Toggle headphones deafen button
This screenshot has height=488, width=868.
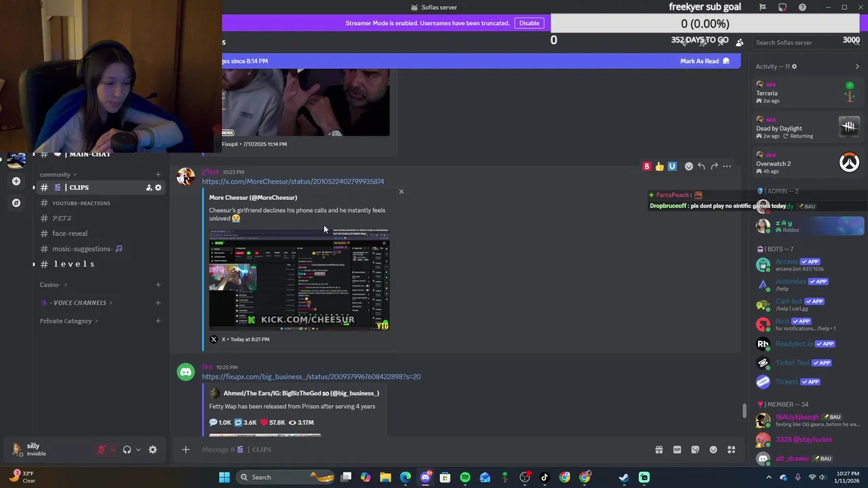tap(127, 449)
